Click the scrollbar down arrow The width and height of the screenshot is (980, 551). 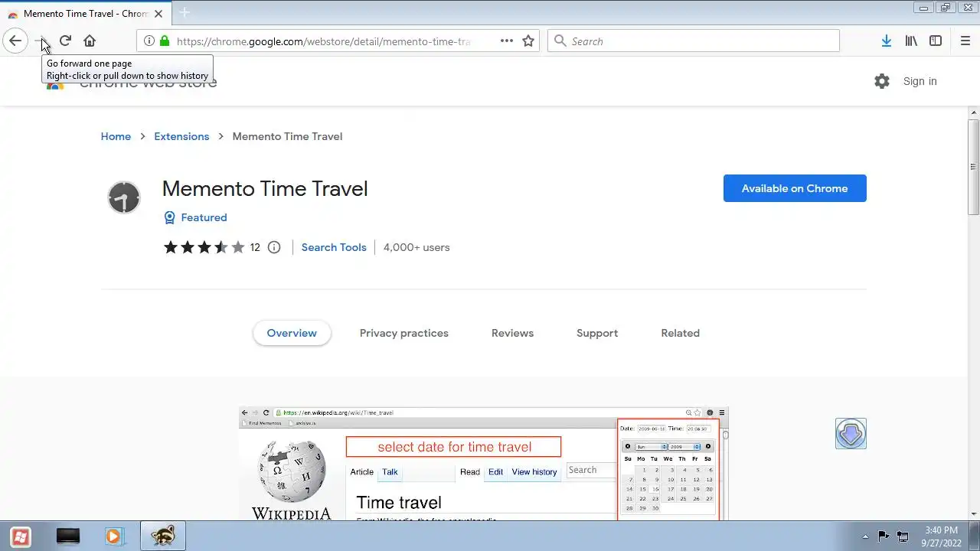click(x=974, y=514)
